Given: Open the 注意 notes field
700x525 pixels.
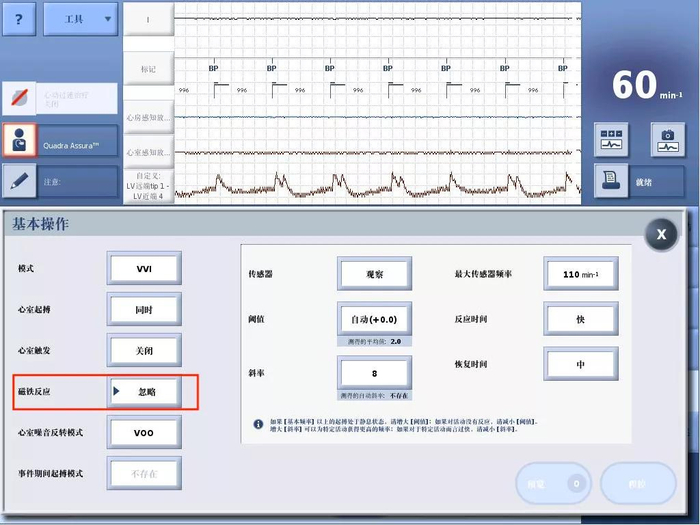Looking at the screenshot, I should pyautogui.click(x=77, y=181).
